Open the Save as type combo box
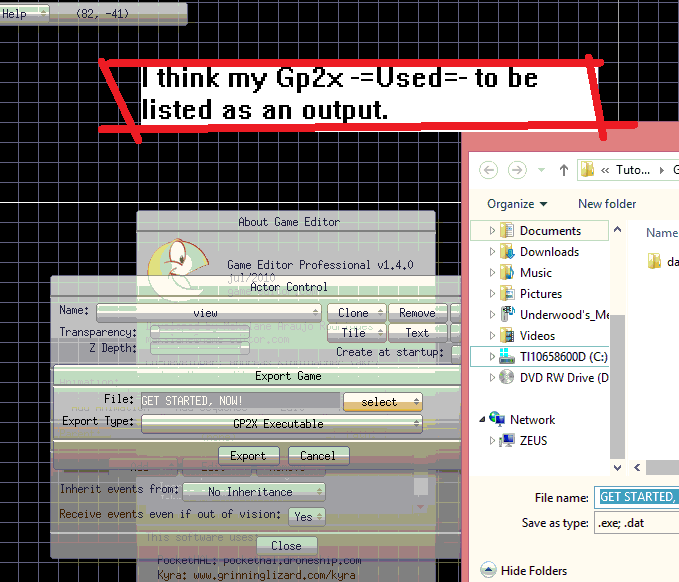 pos(637,523)
